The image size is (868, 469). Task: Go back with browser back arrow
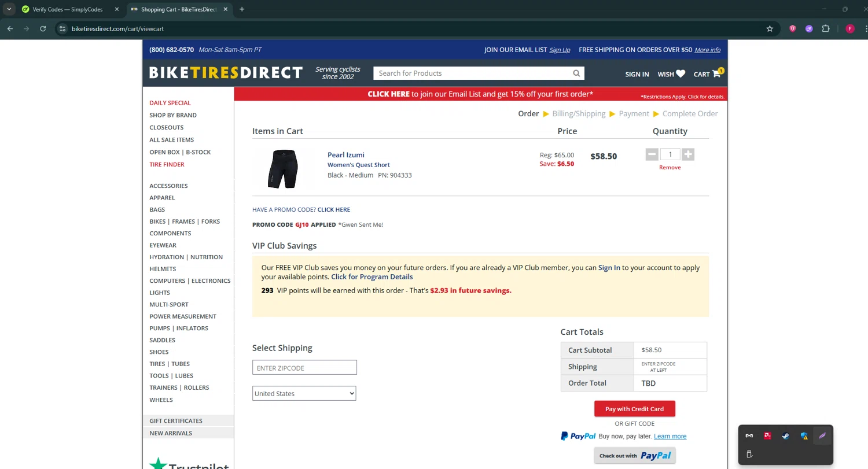point(10,28)
